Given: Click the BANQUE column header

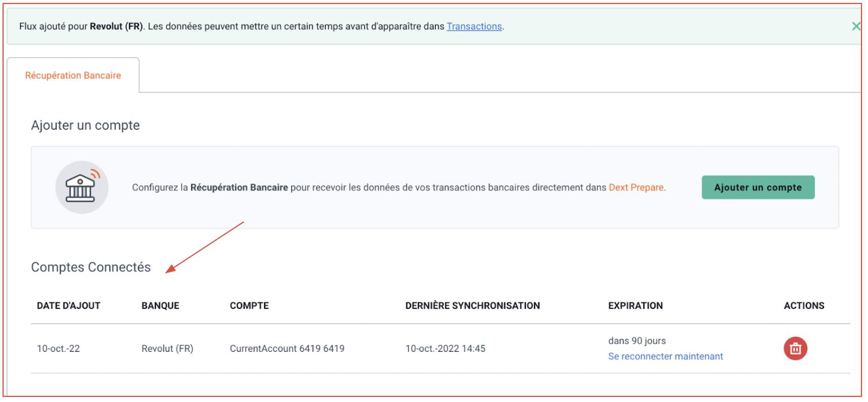Looking at the screenshot, I should (160, 306).
